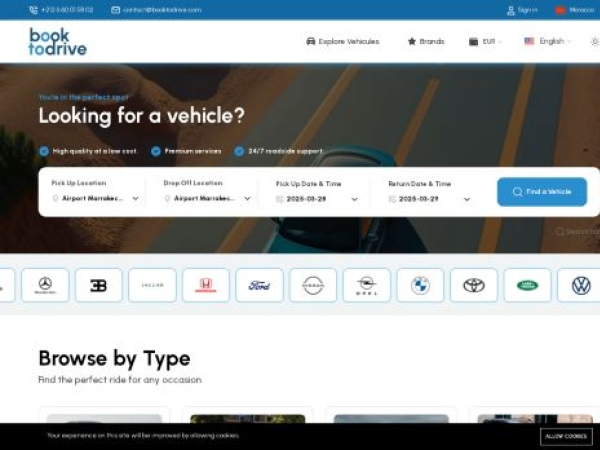Viewport: 600px width, 450px height.
Task: Open the third vehicle type card thumbnail
Action: (391, 419)
